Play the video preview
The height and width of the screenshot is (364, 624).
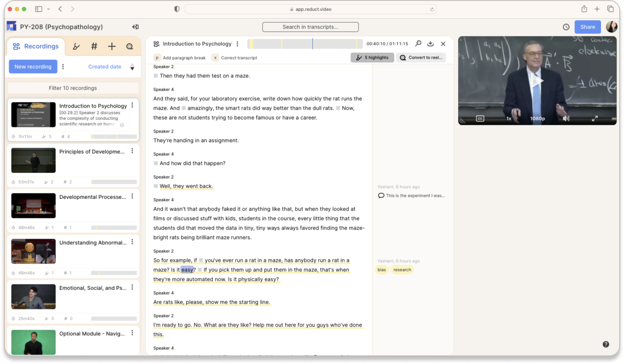[538, 80]
